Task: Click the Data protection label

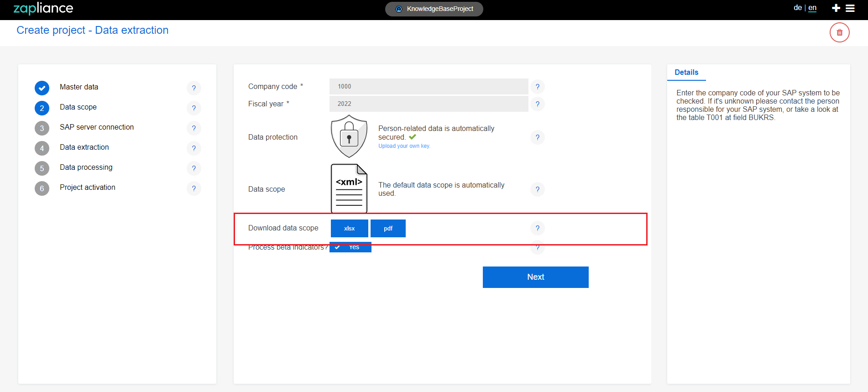Action: 273,137
